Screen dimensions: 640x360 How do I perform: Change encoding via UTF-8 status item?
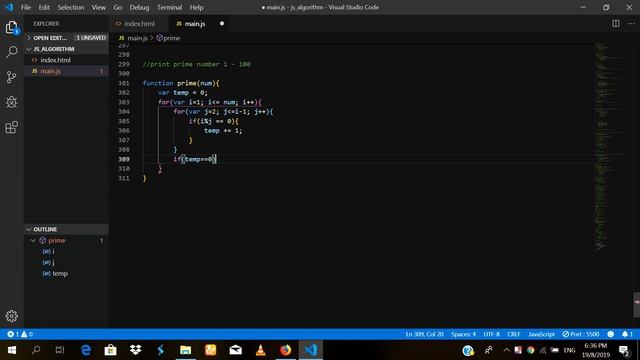491,334
